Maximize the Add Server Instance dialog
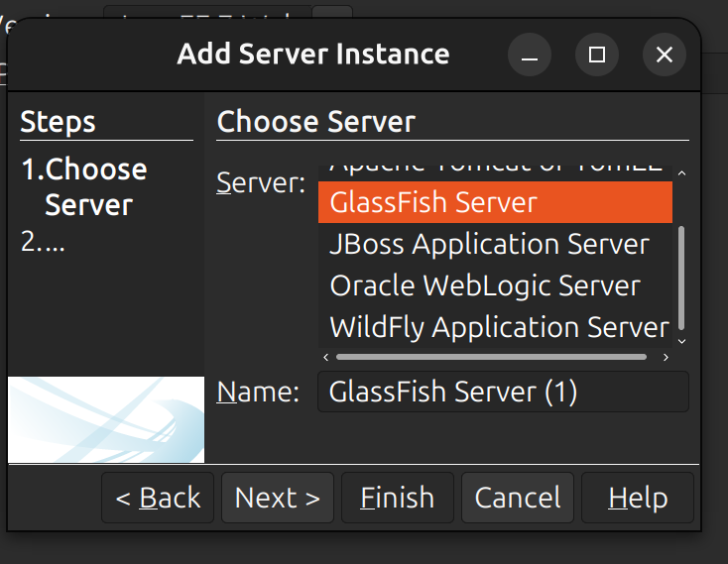Viewport: 728px width, 564px height. tap(597, 55)
